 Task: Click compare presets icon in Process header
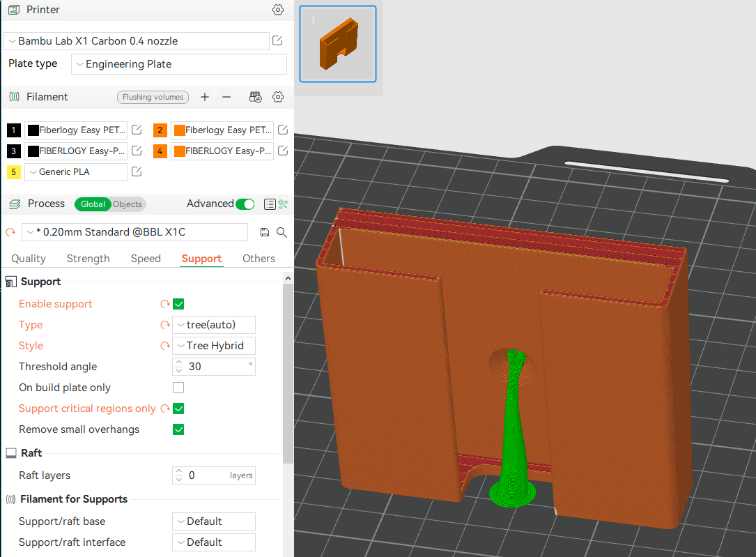pyautogui.click(x=283, y=204)
